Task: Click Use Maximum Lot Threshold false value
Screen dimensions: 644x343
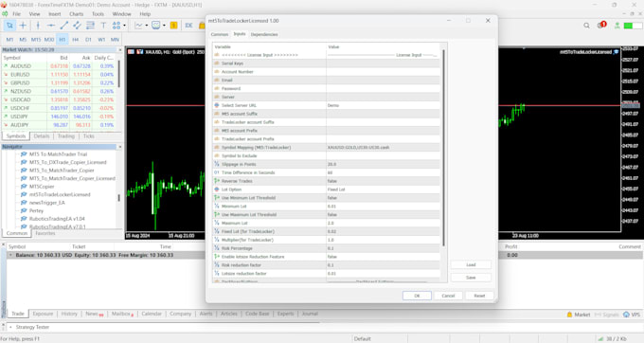Action: [383, 215]
